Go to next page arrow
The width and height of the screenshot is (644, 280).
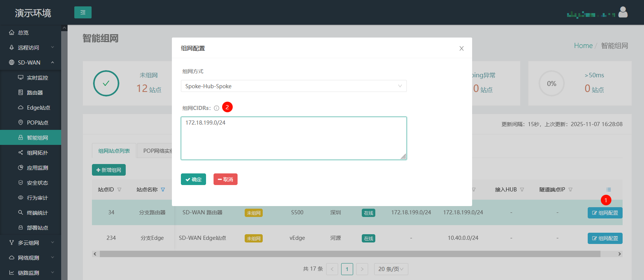click(362, 269)
